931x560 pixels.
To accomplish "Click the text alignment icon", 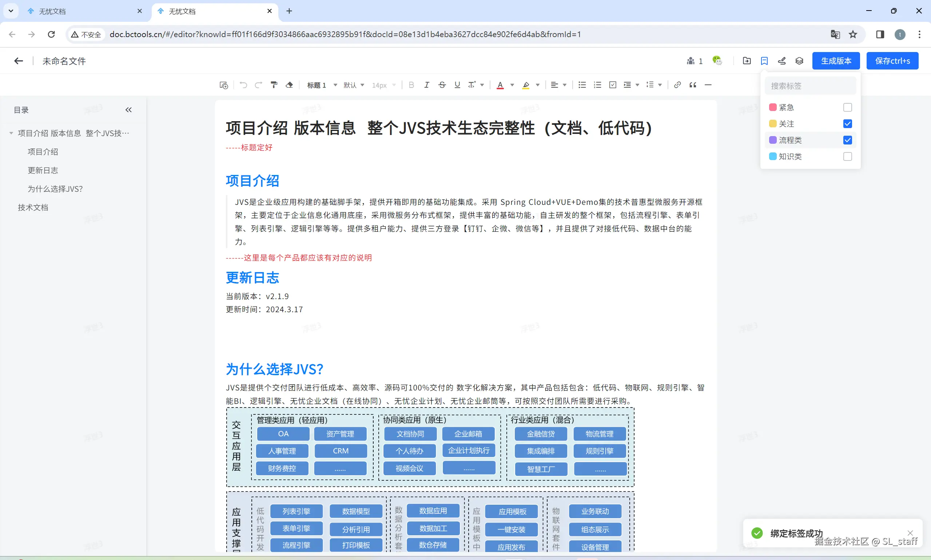I will tap(554, 85).
